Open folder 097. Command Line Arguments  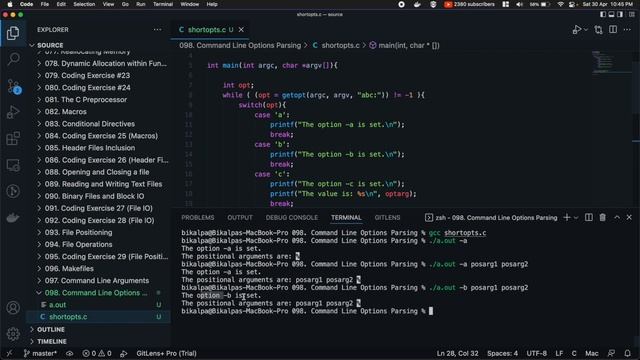(x=97, y=280)
